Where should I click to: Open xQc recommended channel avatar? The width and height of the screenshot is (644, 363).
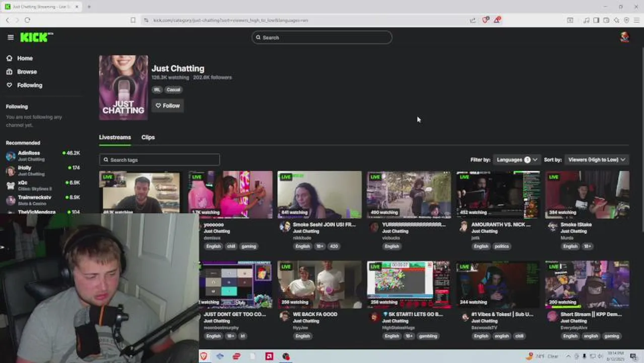click(x=11, y=186)
